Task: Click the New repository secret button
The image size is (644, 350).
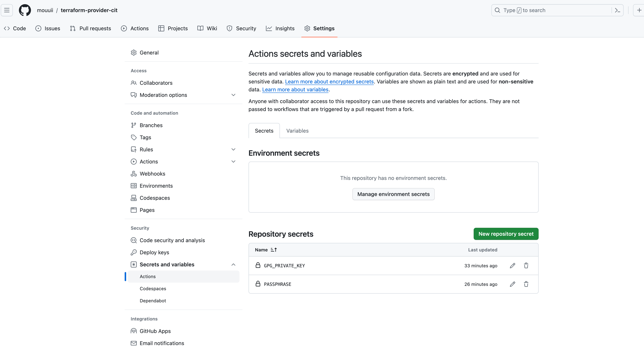Action: (506, 234)
